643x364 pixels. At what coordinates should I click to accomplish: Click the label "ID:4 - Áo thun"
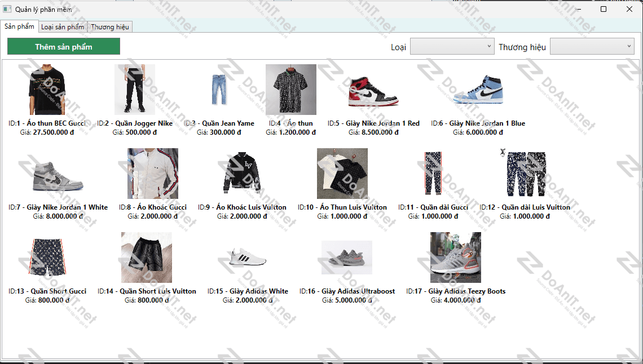[290, 123]
